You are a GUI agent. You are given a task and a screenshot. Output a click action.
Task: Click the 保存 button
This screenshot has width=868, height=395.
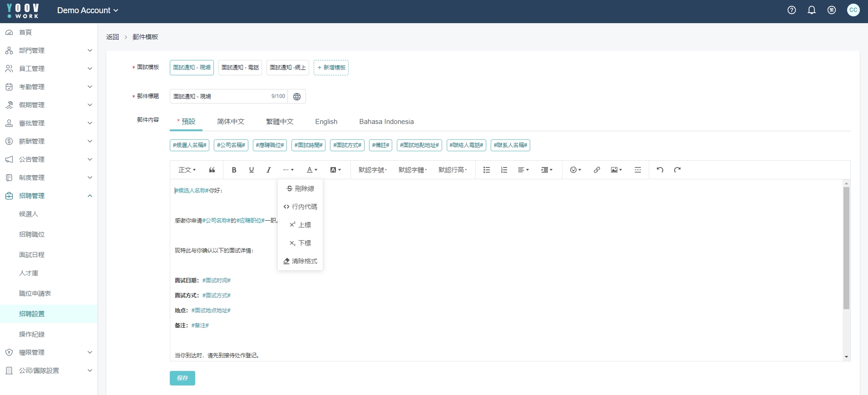tap(182, 378)
